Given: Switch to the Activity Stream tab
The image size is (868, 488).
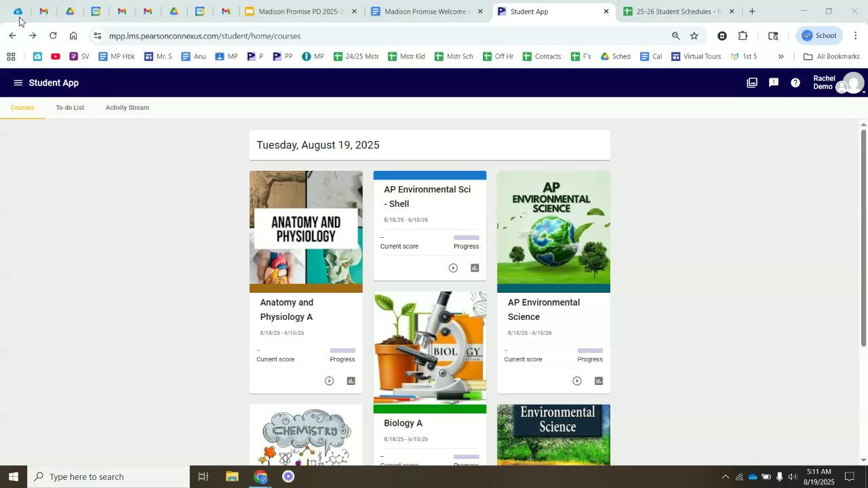Looking at the screenshot, I should [x=127, y=108].
